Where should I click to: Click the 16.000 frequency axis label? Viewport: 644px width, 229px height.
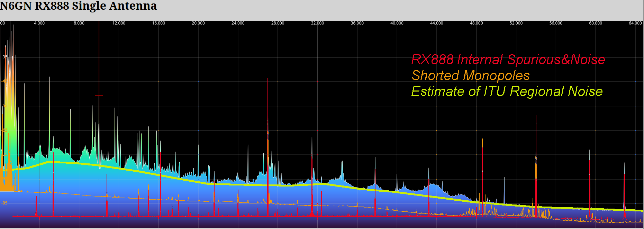[x=158, y=23]
